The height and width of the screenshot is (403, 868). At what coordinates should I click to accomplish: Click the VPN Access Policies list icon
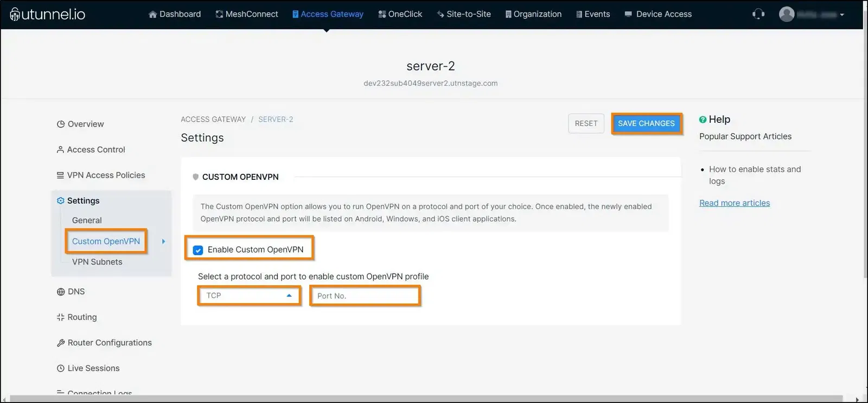coord(60,175)
